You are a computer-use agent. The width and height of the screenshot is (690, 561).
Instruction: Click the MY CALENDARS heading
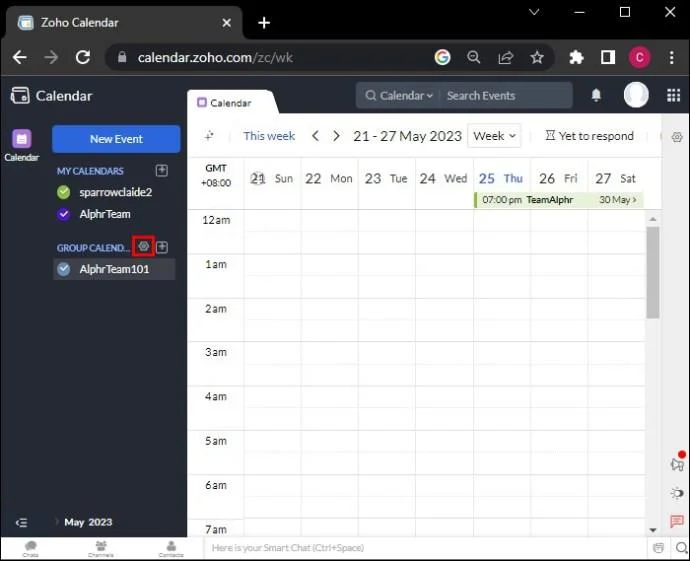point(90,171)
